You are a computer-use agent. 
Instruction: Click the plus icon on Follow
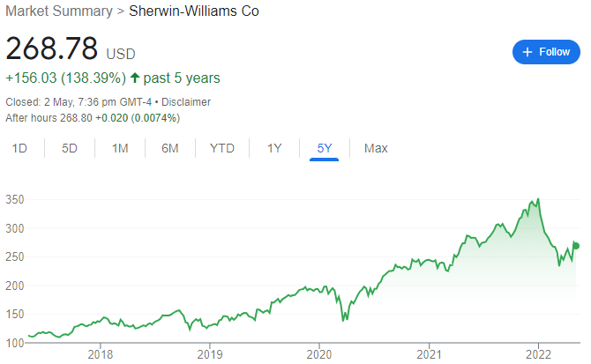click(527, 52)
